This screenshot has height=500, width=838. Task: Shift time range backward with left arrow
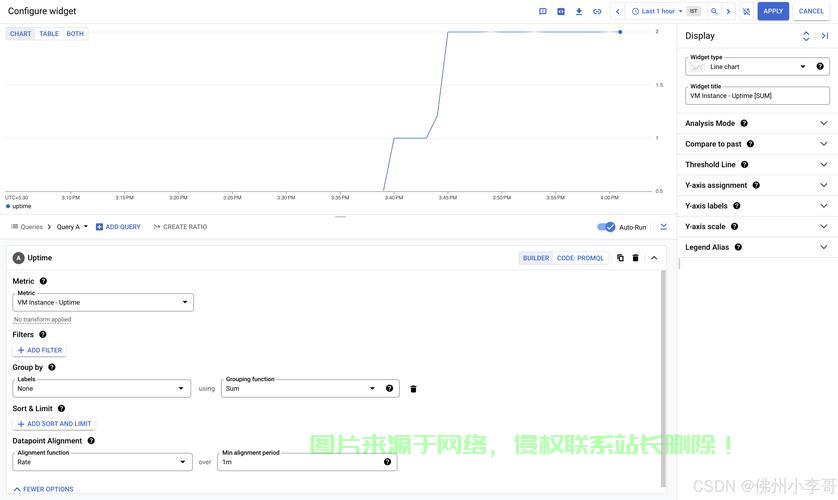click(618, 11)
